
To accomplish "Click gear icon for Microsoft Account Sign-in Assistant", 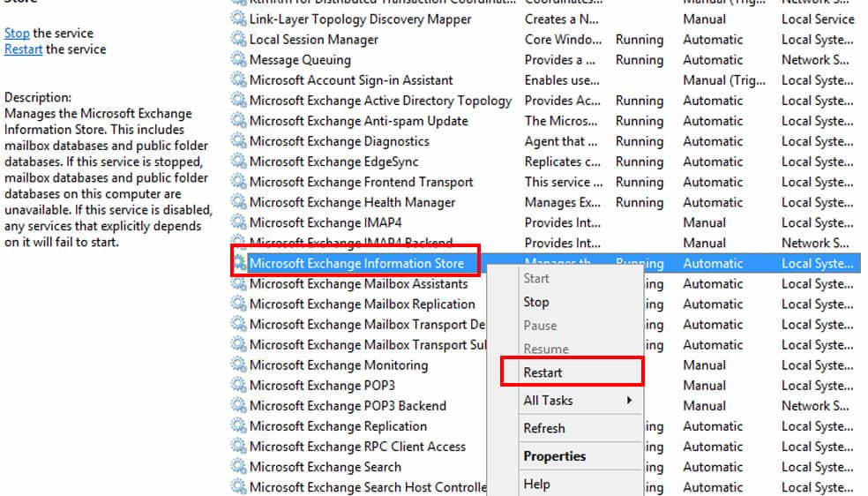I will point(238,79).
